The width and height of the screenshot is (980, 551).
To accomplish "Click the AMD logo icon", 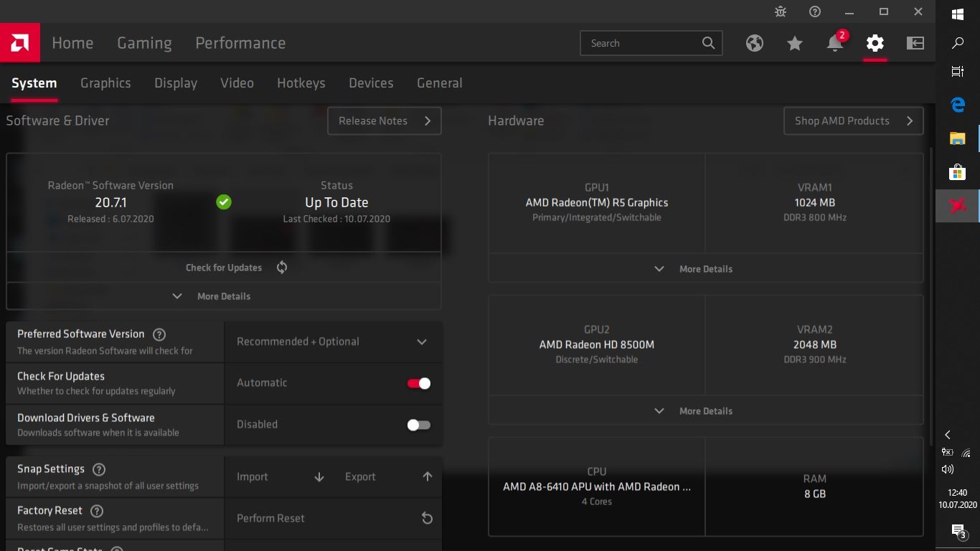I will click(20, 43).
